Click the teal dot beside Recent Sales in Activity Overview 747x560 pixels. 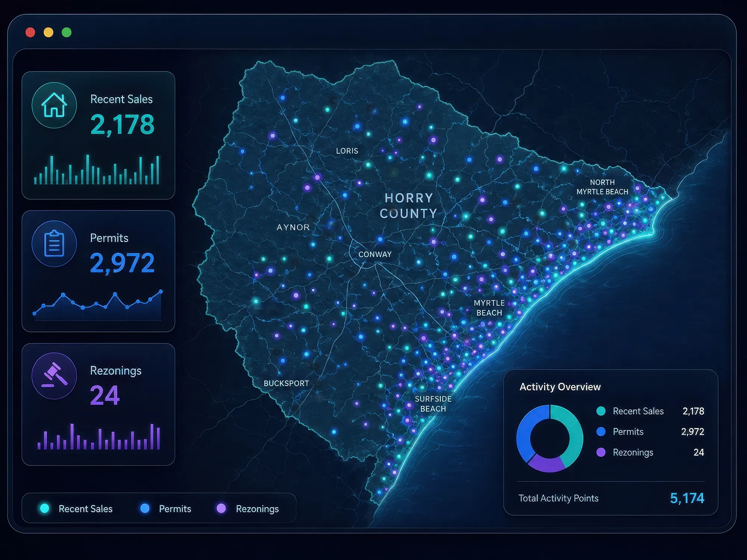tap(601, 411)
